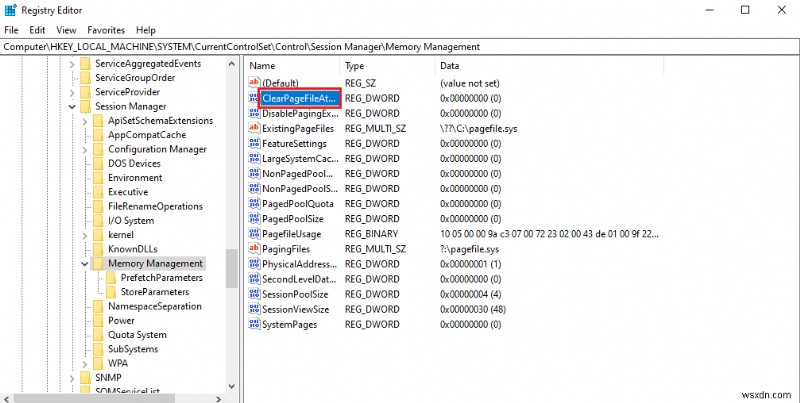This screenshot has width=800, height=403.
Task: Click the horizontal scrollbar right arrow
Action: coord(219,398)
